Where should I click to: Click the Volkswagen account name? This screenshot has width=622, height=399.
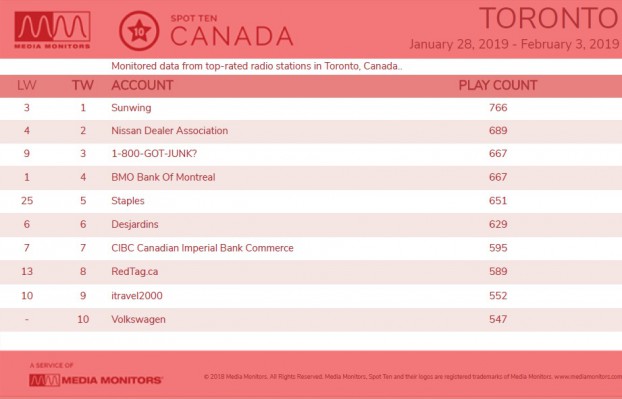point(138,319)
